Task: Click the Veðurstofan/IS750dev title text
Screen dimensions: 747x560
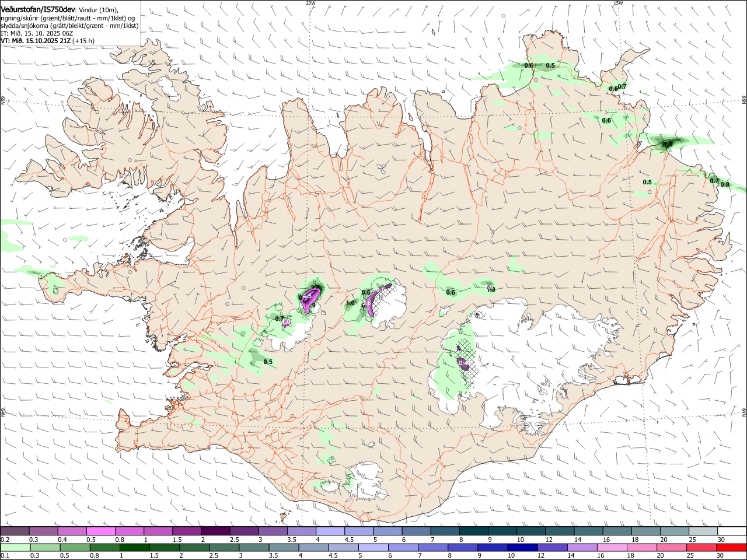Action: point(37,9)
